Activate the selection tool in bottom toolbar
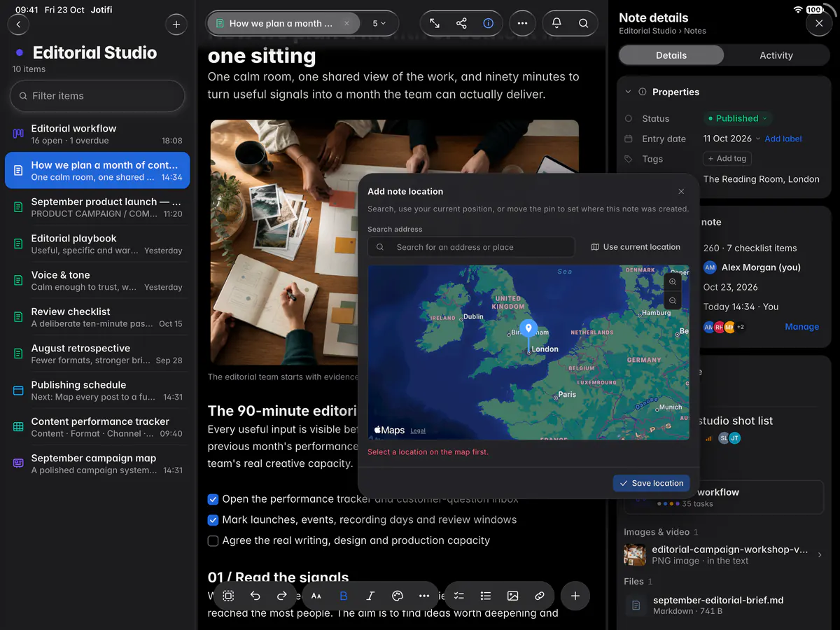 click(228, 596)
